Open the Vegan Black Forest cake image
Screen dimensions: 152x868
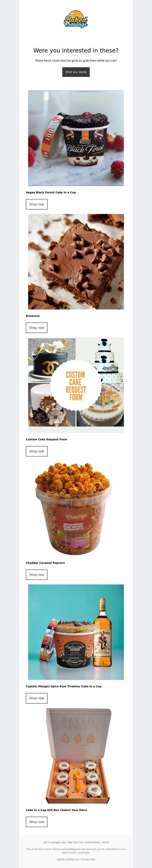coord(76,138)
